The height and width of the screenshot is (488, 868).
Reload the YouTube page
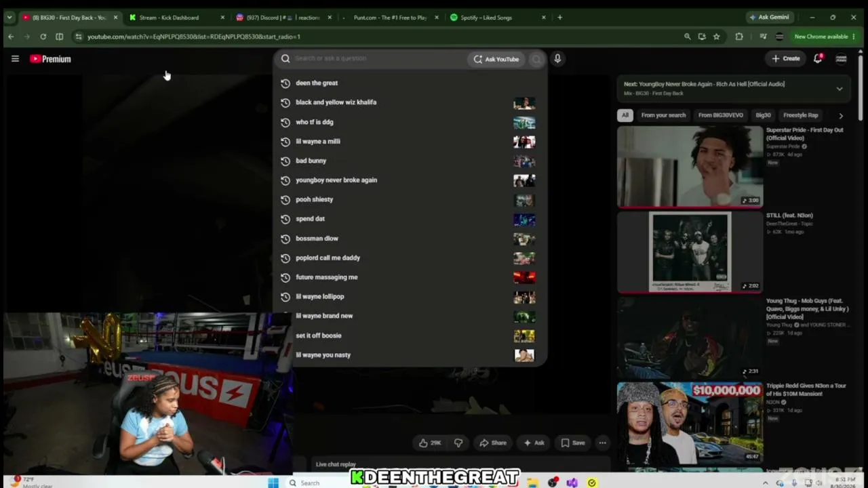click(43, 37)
